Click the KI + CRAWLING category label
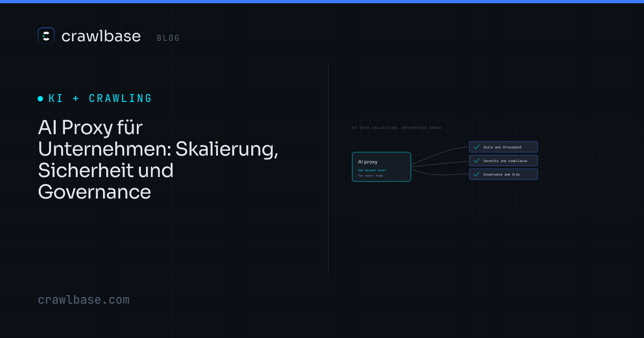Screen dimensions: 644x338 [100, 99]
